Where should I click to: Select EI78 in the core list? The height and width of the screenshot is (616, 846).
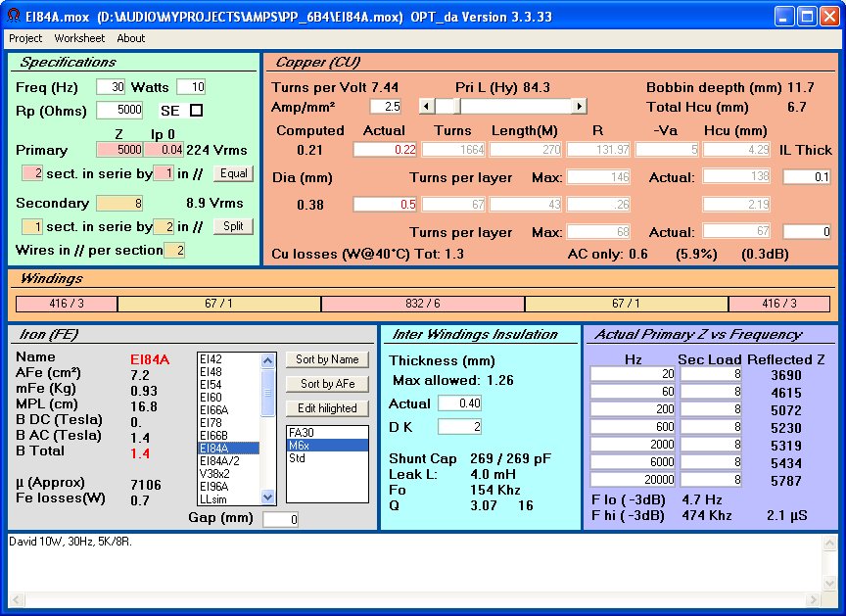tap(229, 423)
